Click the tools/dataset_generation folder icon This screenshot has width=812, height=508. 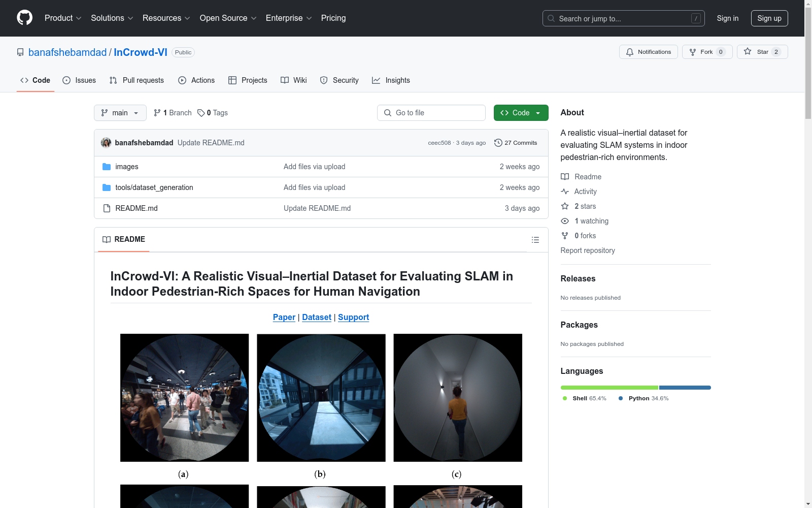pos(107,187)
